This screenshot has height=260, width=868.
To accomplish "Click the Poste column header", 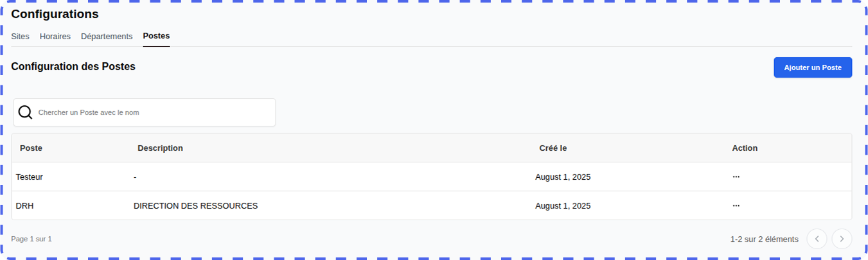I will click(x=31, y=148).
